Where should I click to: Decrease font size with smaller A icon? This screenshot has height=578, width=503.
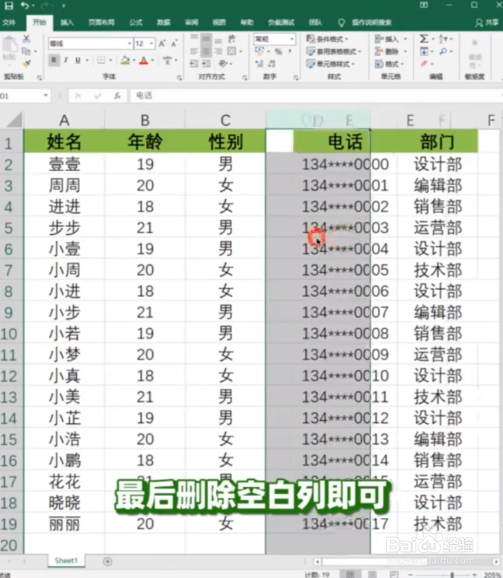click(174, 43)
